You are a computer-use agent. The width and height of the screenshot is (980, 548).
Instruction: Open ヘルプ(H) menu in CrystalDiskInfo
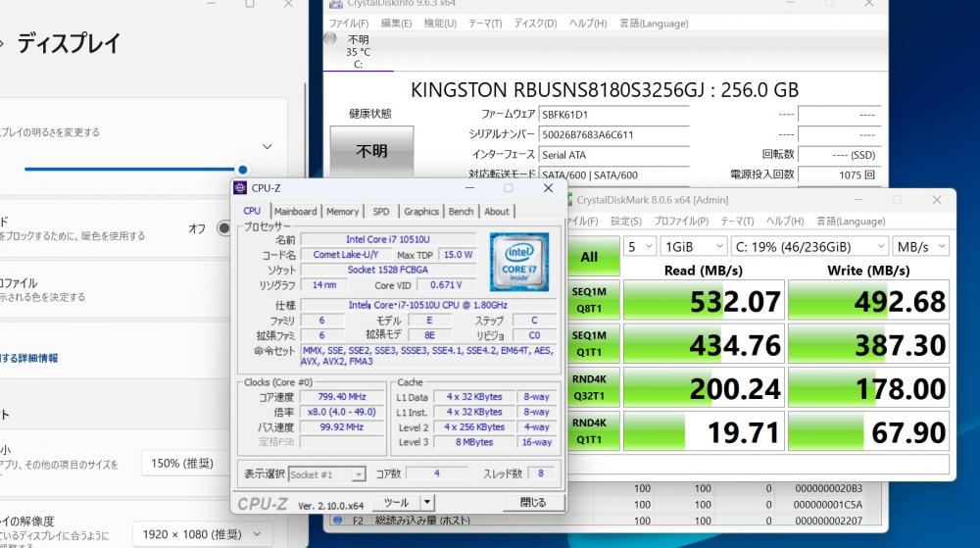pyautogui.click(x=587, y=24)
